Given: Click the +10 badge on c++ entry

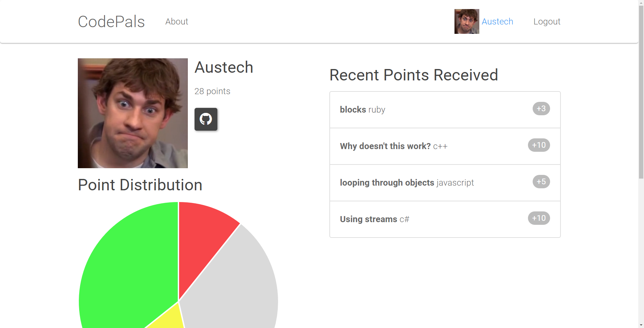Looking at the screenshot, I should (539, 145).
